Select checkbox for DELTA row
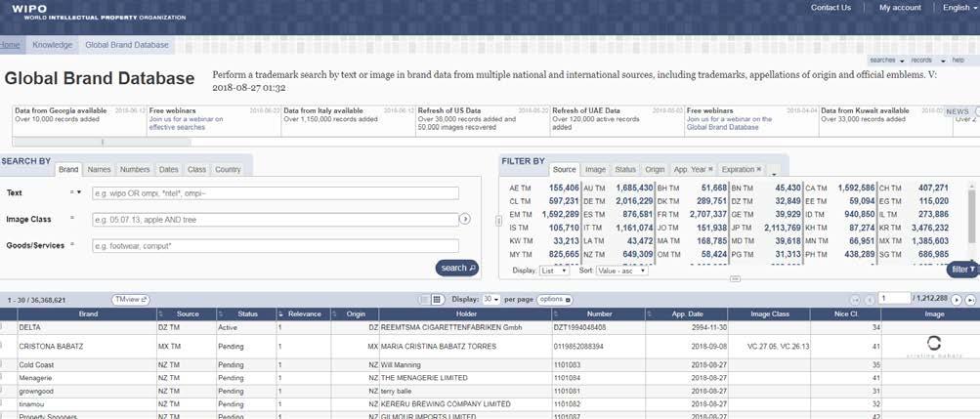Viewport: 980px width, 419px height. point(1,326)
